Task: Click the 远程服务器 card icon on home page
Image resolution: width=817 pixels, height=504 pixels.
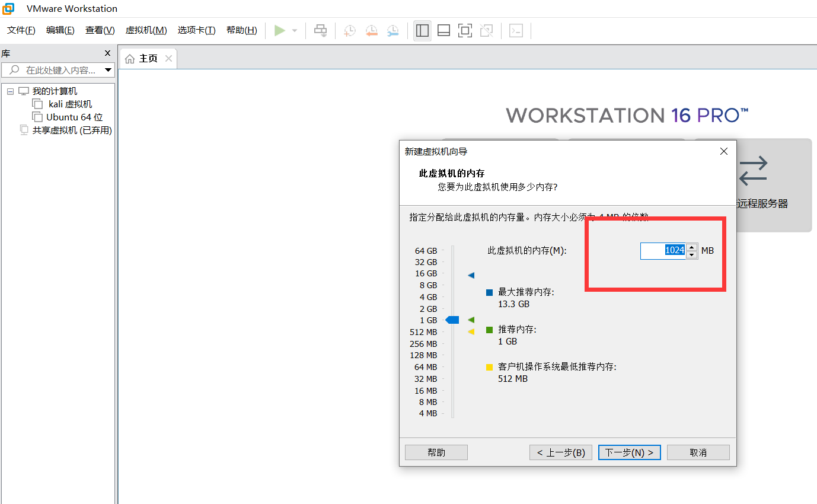Action: (754, 171)
